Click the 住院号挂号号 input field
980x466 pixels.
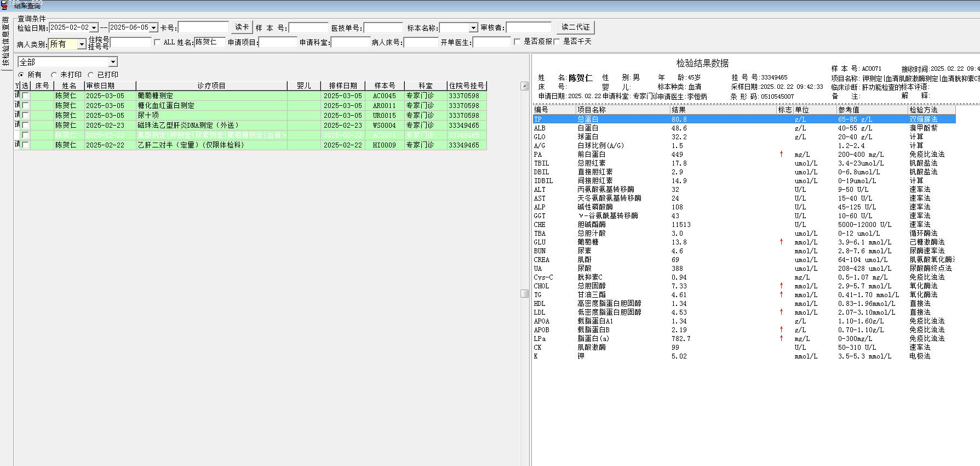[130, 42]
